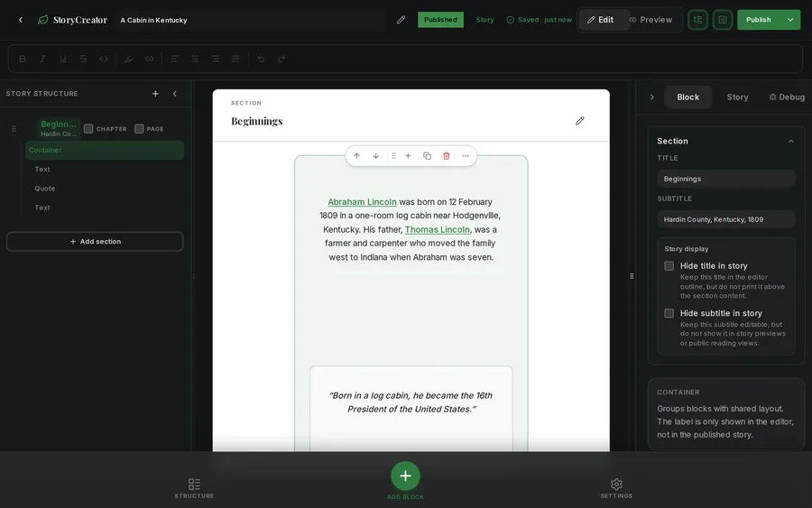The height and width of the screenshot is (508, 812).
Task: Toggle bold formatting
Action: pyautogui.click(x=23, y=59)
